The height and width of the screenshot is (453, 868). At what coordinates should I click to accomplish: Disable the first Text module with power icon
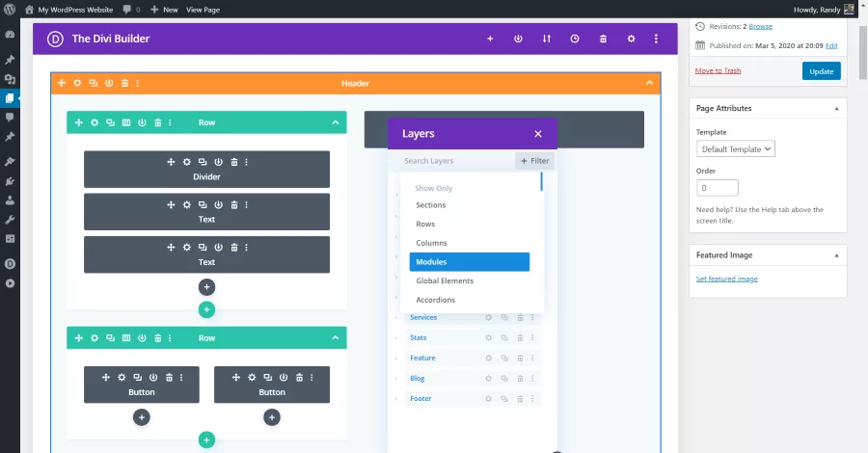pos(219,204)
